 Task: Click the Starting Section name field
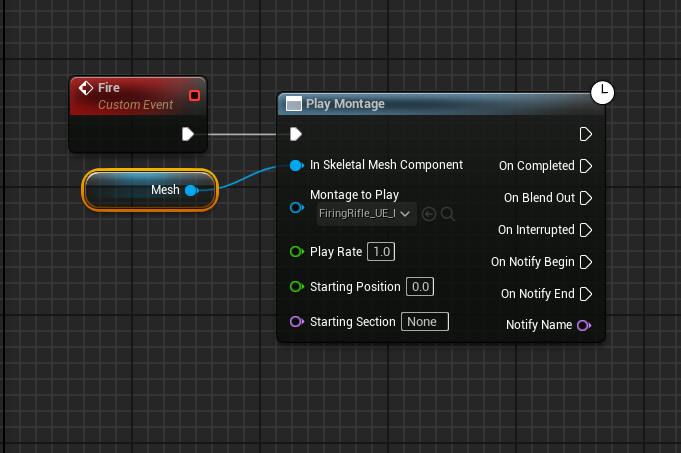coord(425,322)
